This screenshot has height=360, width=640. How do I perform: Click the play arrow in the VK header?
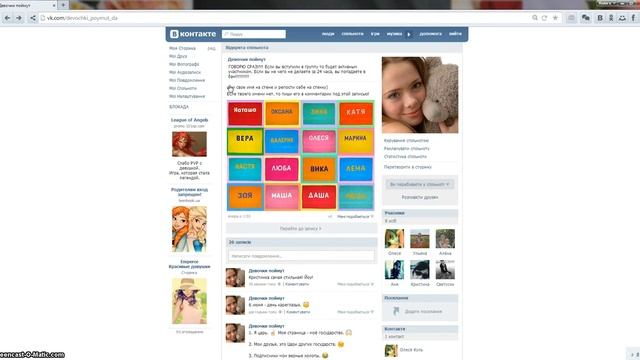pyautogui.click(x=409, y=34)
